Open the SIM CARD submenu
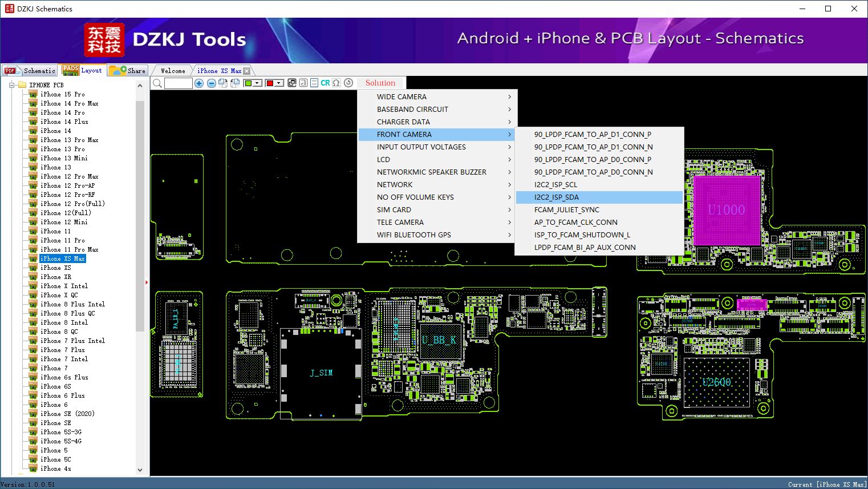Image resolution: width=868 pixels, height=489 pixels. [x=437, y=210]
